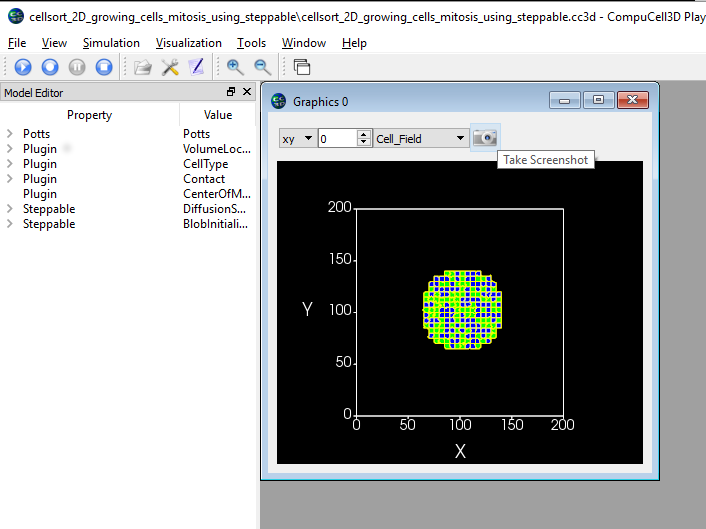Open the Window menu
This screenshot has height=529, width=706.
[x=304, y=43]
